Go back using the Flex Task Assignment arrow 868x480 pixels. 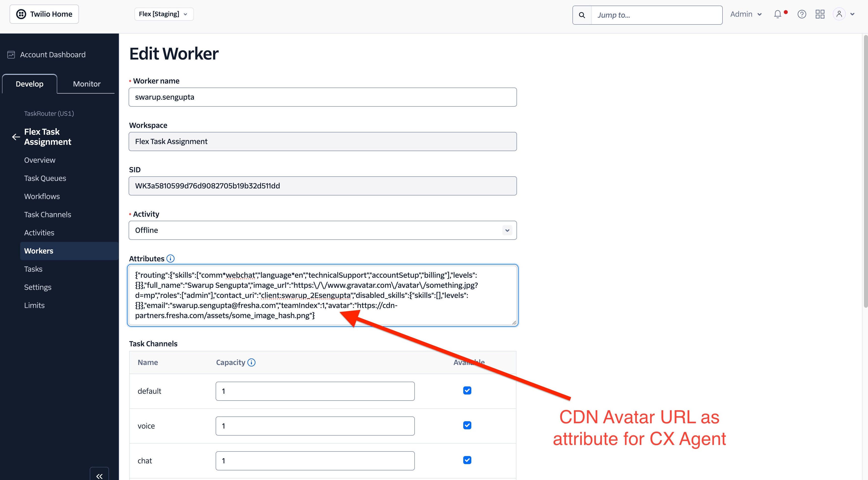click(x=16, y=137)
